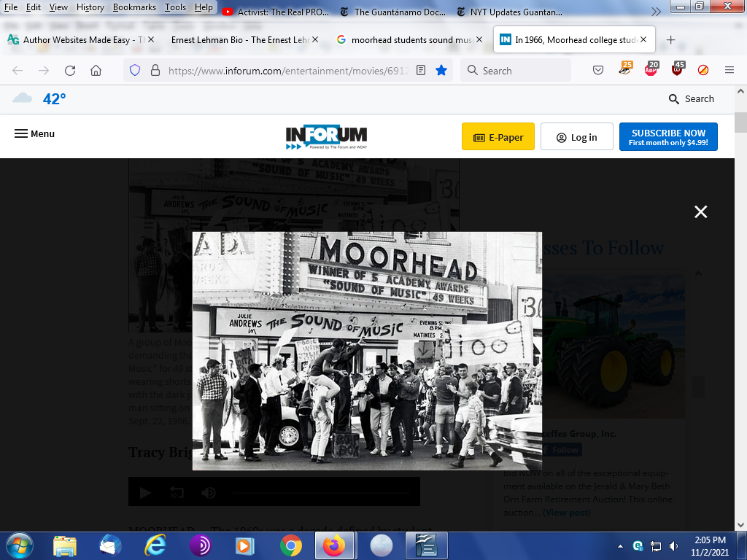The height and width of the screenshot is (560, 747).
Task: Close the Ernest Lehman Bio tab
Action: [x=315, y=39]
